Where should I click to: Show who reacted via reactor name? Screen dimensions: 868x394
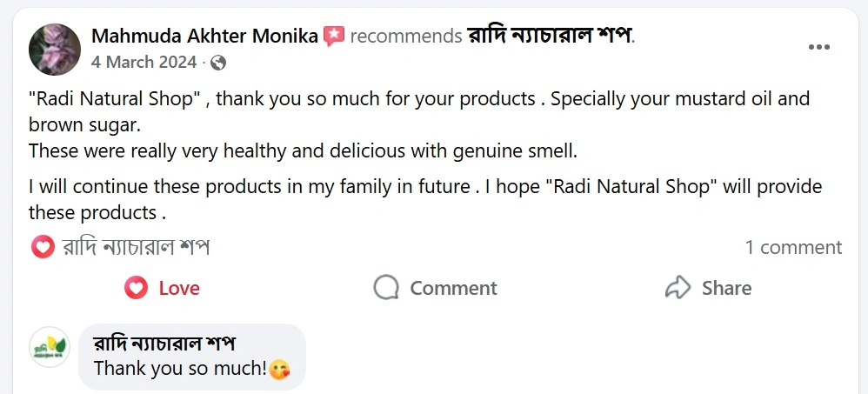137,248
